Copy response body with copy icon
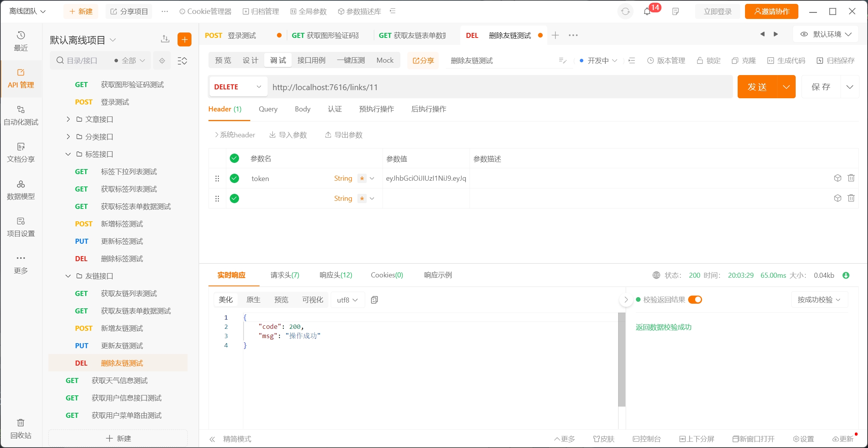868x448 pixels. pyautogui.click(x=374, y=300)
